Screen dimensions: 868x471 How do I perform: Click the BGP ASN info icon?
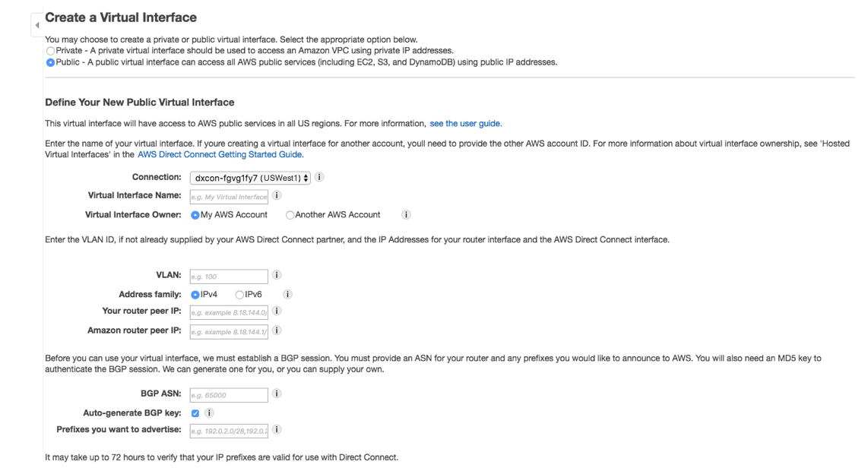pos(277,394)
